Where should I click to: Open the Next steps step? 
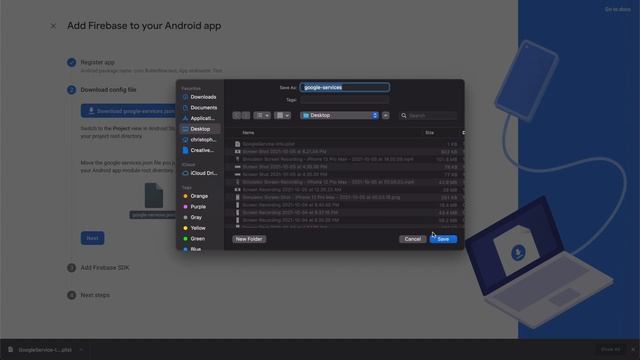point(95,295)
